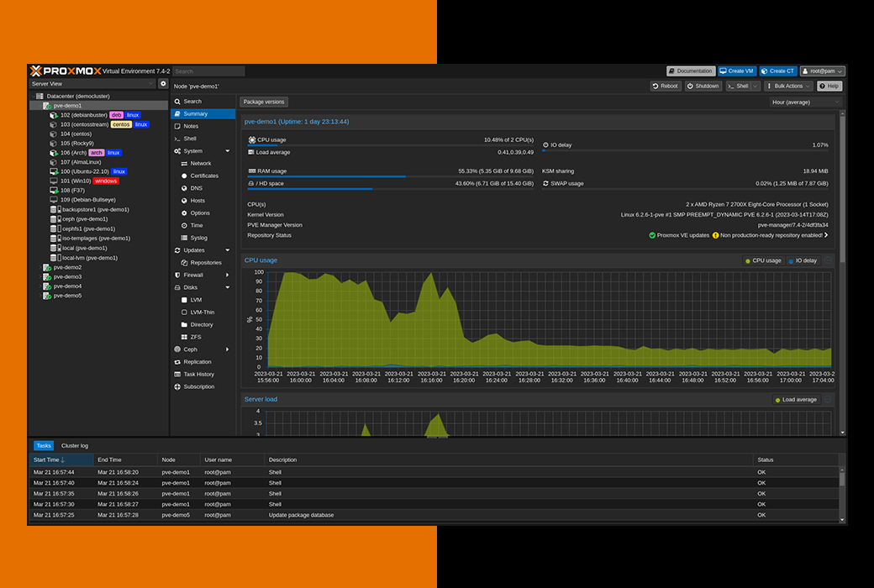Collapse the System menu section

point(228,151)
